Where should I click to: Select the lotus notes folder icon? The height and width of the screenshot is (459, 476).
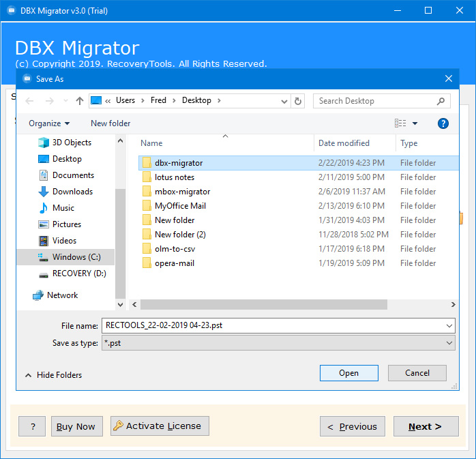(x=147, y=177)
